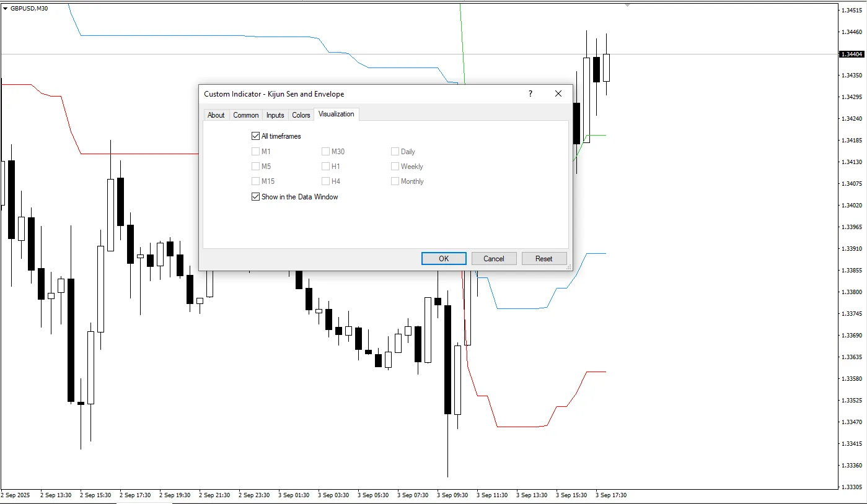Uncheck the All timeframes checkbox
The width and height of the screenshot is (867, 504).
click(x=256, y=136)
